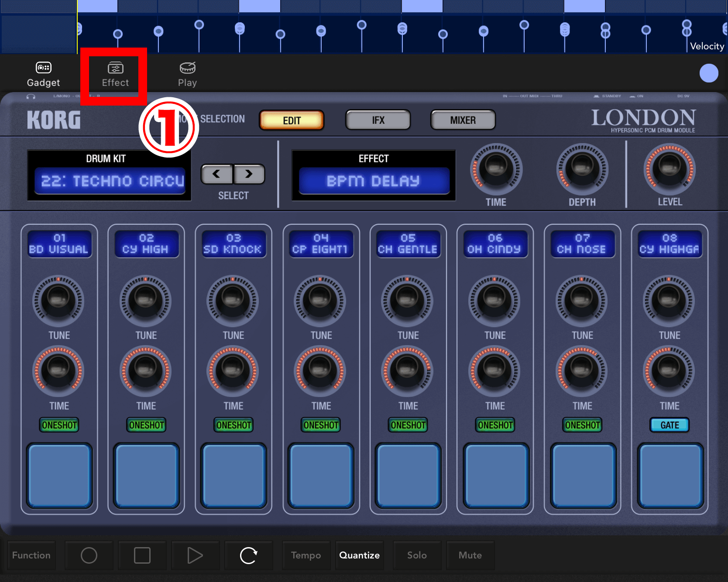This screenshot has height=582, width=728.
Task: Click the TUNE knob on channel 02
Action: [x=146, y=301]
